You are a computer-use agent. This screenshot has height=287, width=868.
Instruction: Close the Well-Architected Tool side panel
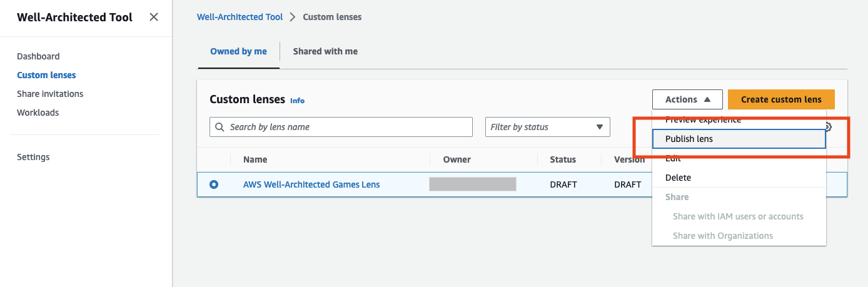154,17
